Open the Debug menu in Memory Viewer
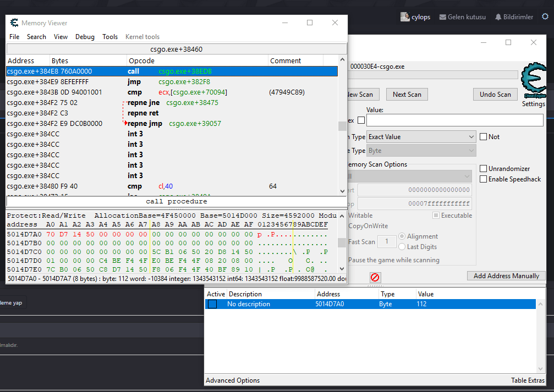This screenshot has width=554, height=392. [x=85, y=37]
